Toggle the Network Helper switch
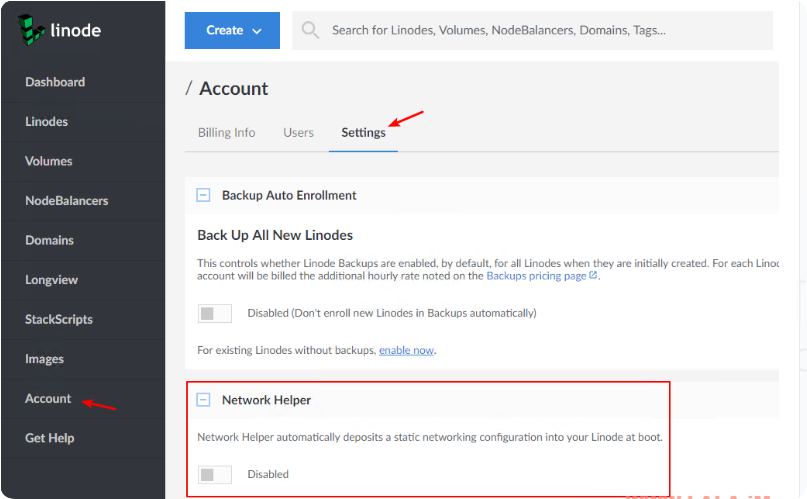This screenshot has height=499, width=807. pyautogui.click(x=215, y=474)
